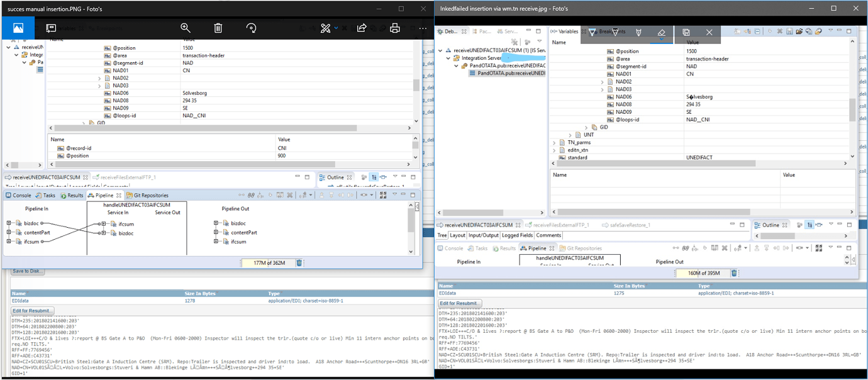Image resolution: width=868 pixels, height=380 pixels.
Task: Open the Variables view menu triangle in right window
Action: (830, 31)
